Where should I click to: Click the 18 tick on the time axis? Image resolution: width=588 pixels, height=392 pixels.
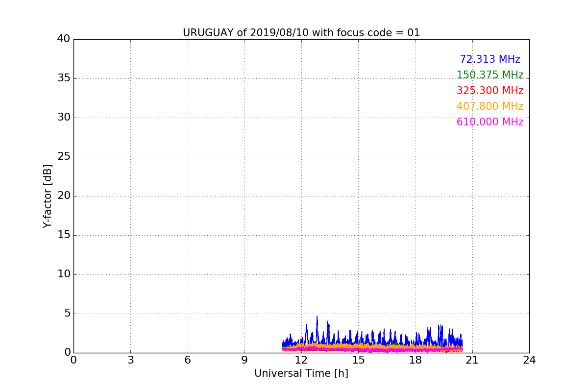(415, 360)
